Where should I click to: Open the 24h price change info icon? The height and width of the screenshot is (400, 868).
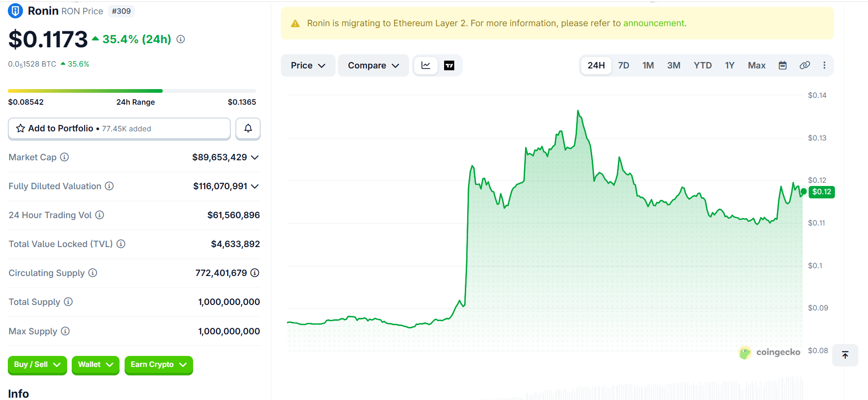pyautogui.click(x=181, y=39)
